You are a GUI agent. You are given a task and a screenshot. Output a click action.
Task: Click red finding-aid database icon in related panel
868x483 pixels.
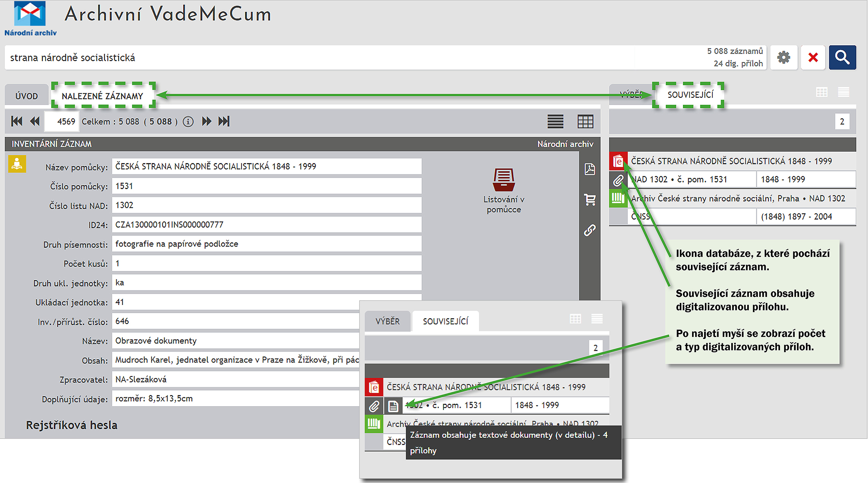click(x=618, y=161)
